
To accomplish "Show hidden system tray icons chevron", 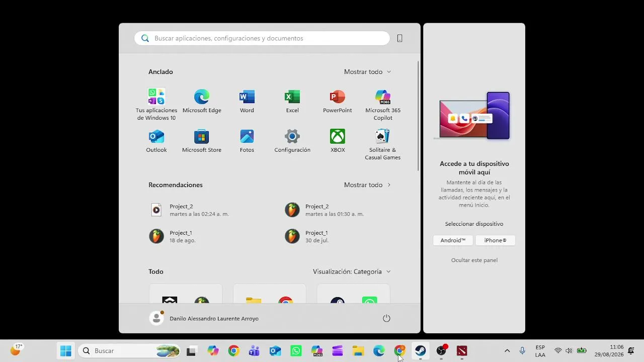I will [507, 351].
